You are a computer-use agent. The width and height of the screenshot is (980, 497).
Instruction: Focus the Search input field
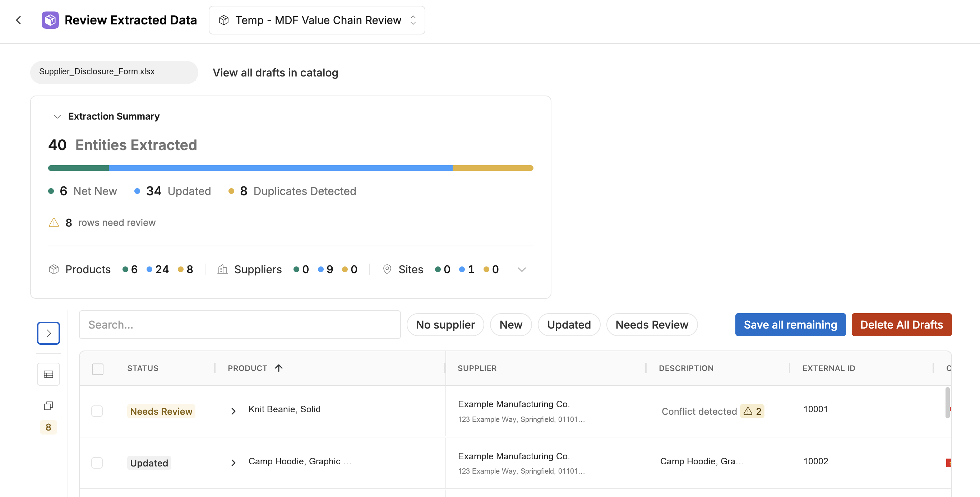240,325
